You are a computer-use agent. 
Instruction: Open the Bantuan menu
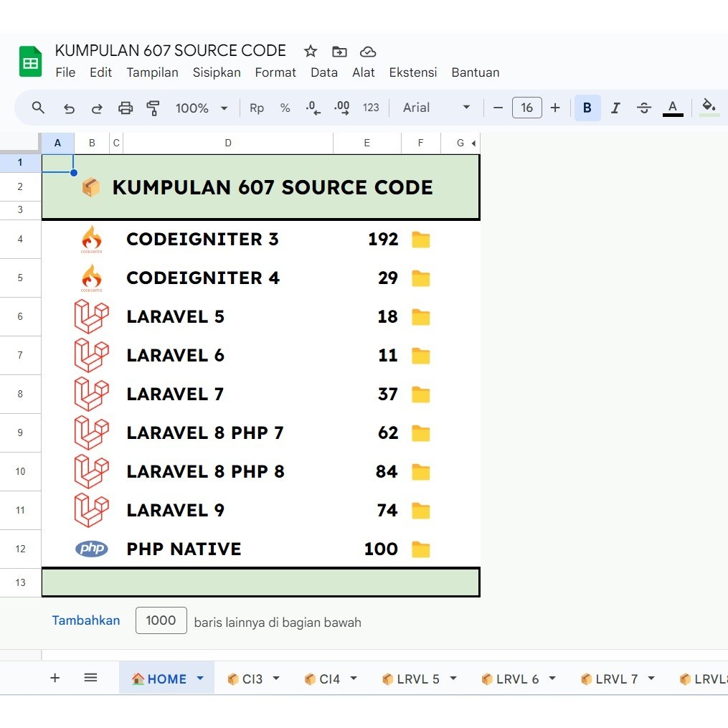476,72
